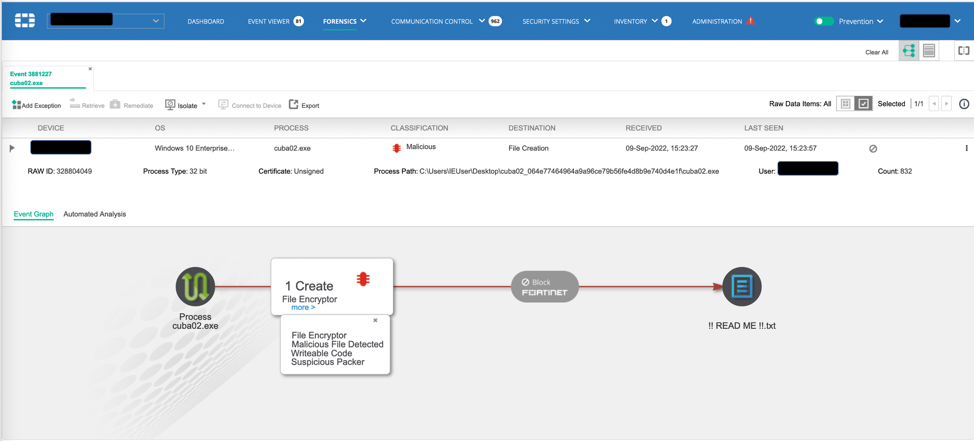The height and width of the screenshot is (441, 974).
Task: Click the 'more >' link
Action: tap(303, 307)
